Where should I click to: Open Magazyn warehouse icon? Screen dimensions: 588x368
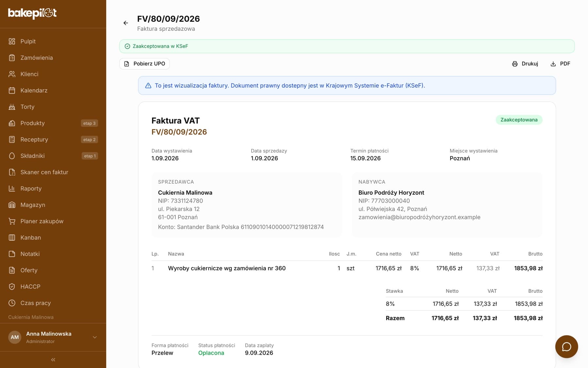click(x=12, y=205)
